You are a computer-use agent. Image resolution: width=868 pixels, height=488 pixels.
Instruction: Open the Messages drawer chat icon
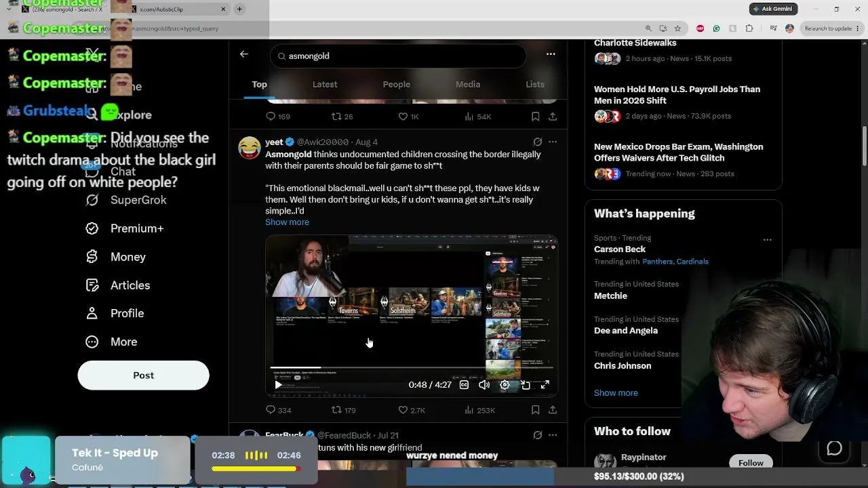point(834,449)
